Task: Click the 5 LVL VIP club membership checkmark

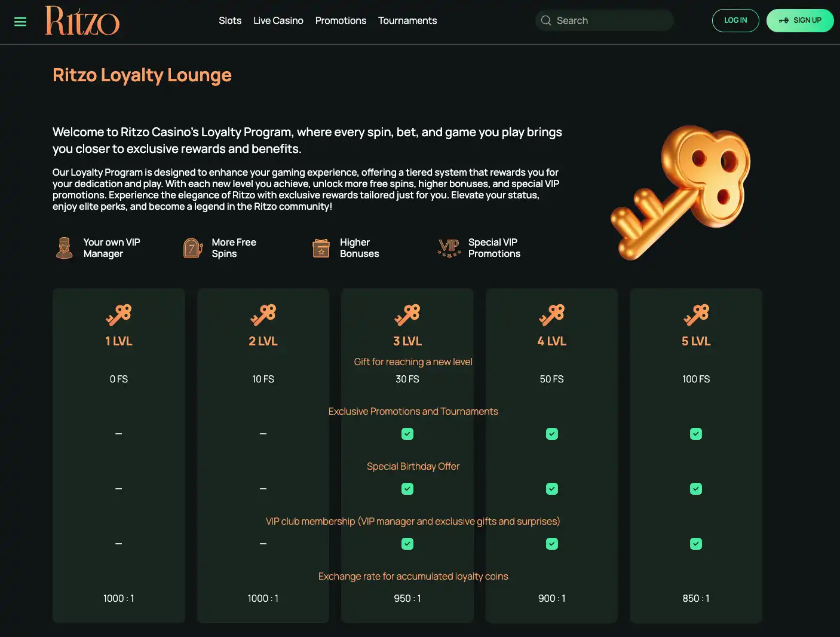Action: tap(696, 544)
